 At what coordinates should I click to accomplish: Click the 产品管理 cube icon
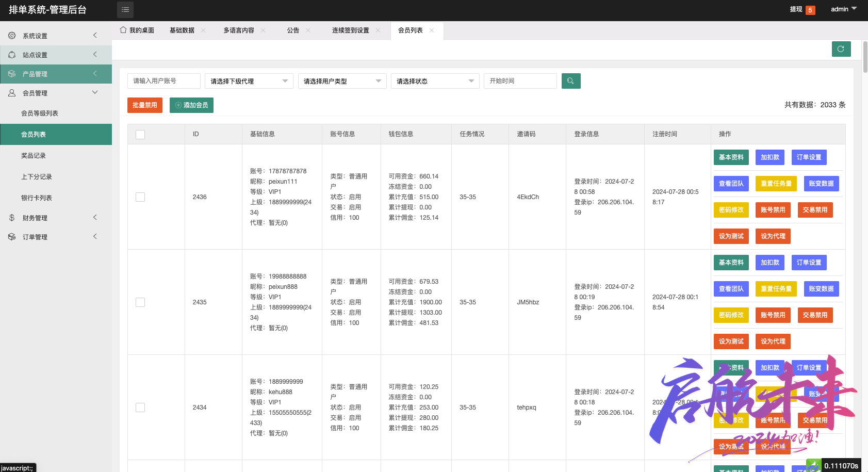click(12, 74)
